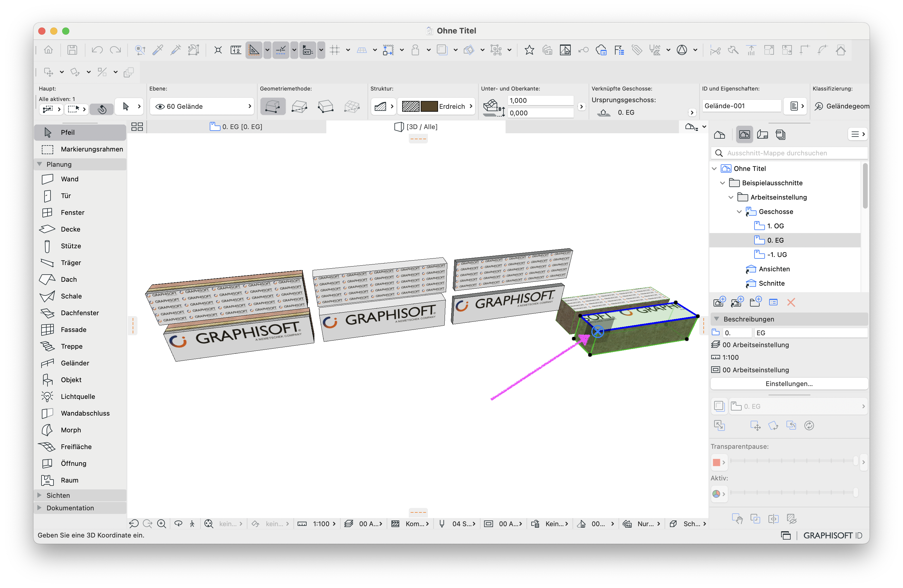Select the Decke tool
The image size is (903, 588).
pyautogui.click(x=80, y=229)
